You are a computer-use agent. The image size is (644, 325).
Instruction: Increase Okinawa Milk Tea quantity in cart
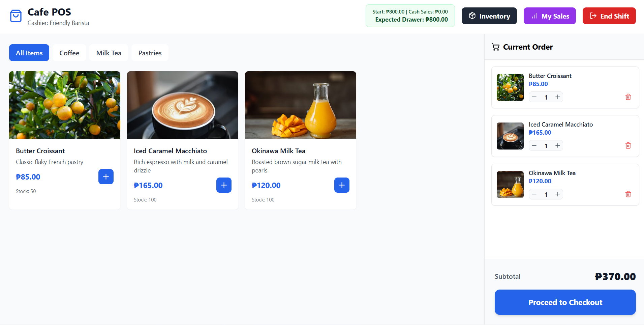[558, 194]
